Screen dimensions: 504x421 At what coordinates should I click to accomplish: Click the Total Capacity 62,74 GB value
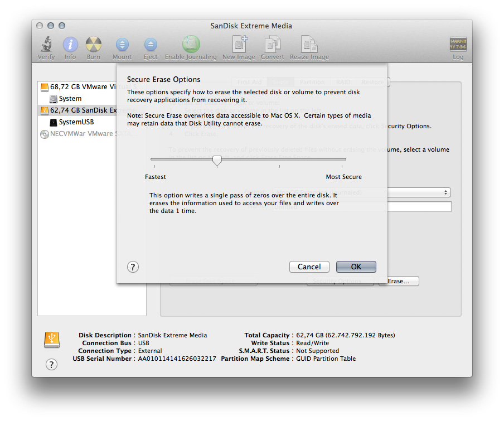(346, 335)
